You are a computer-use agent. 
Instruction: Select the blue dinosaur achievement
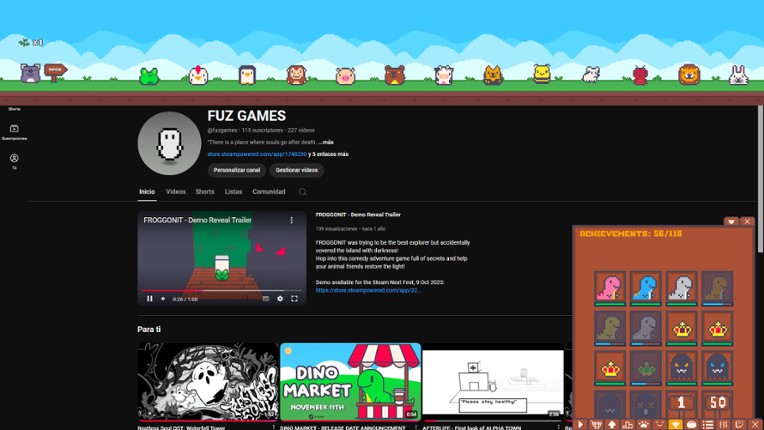pyautogui.click(x=645, y=288)
